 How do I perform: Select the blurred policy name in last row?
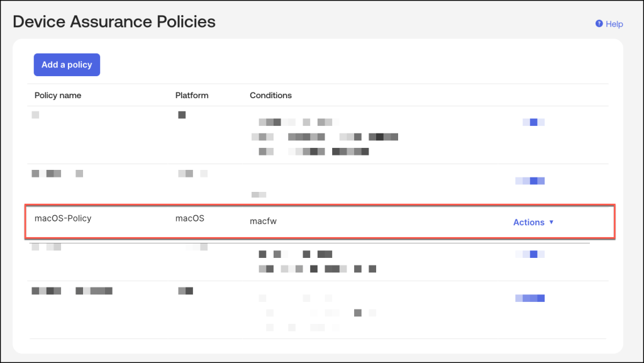click(72, 291)
